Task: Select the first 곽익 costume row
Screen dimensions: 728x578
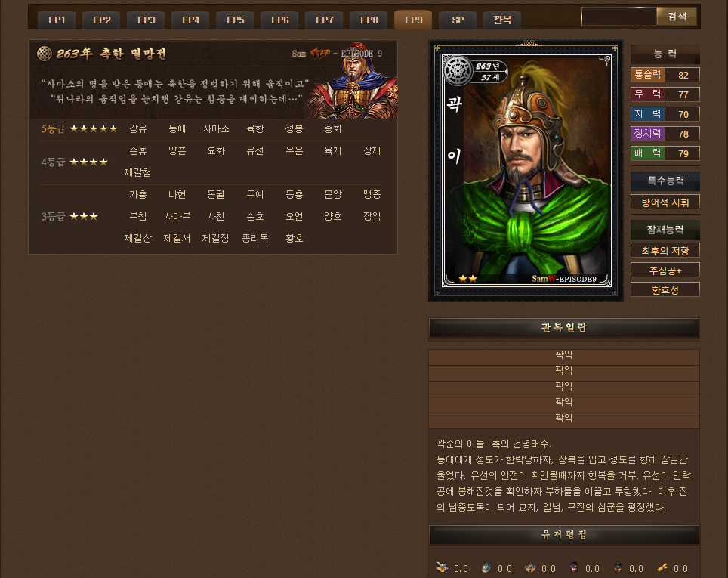Action: coord(563,354)
